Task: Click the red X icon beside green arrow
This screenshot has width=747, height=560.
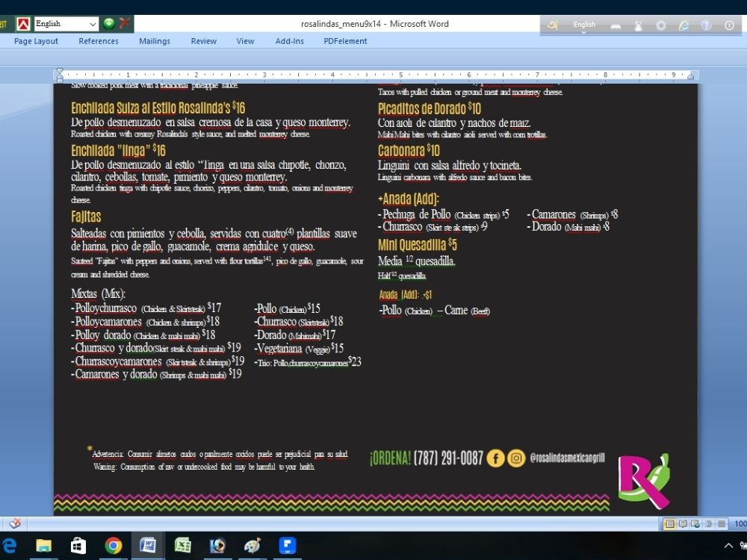Action: (125, 23)
